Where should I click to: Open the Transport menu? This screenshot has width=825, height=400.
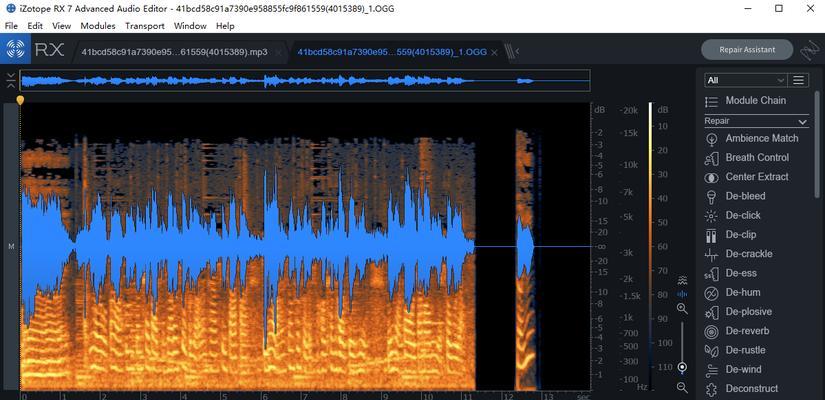145,26
